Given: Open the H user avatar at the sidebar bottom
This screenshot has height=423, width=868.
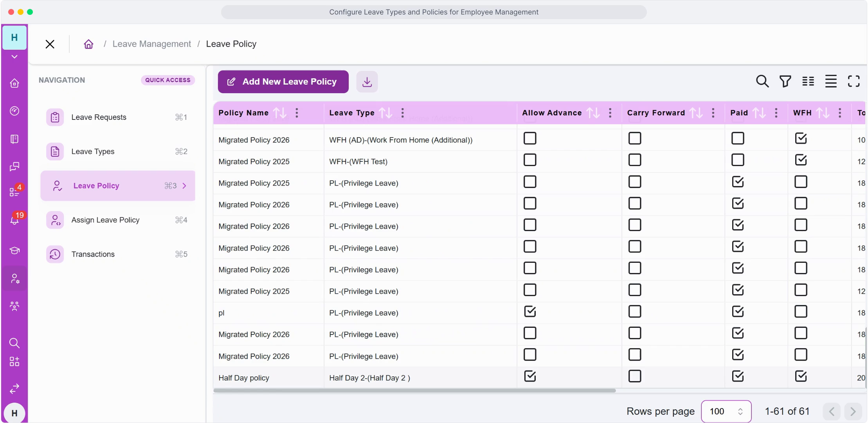Looking at the screenshot, I should pos(14,413).
